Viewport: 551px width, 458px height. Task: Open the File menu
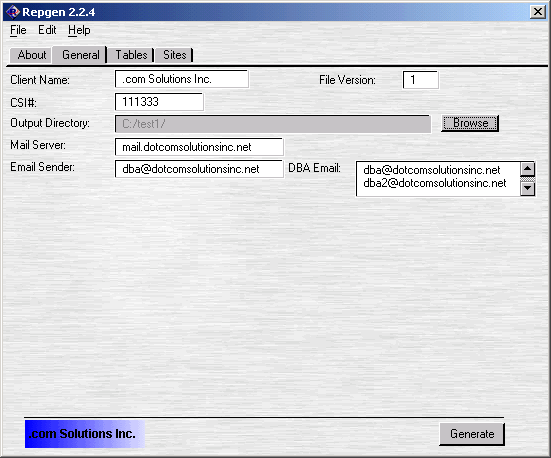pos(18,30)
